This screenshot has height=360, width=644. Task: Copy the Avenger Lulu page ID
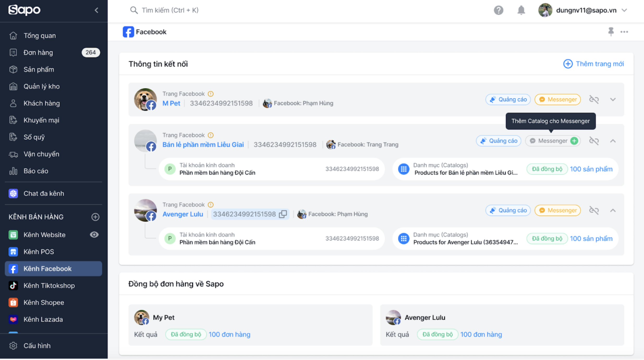click(x=283, y=214)
